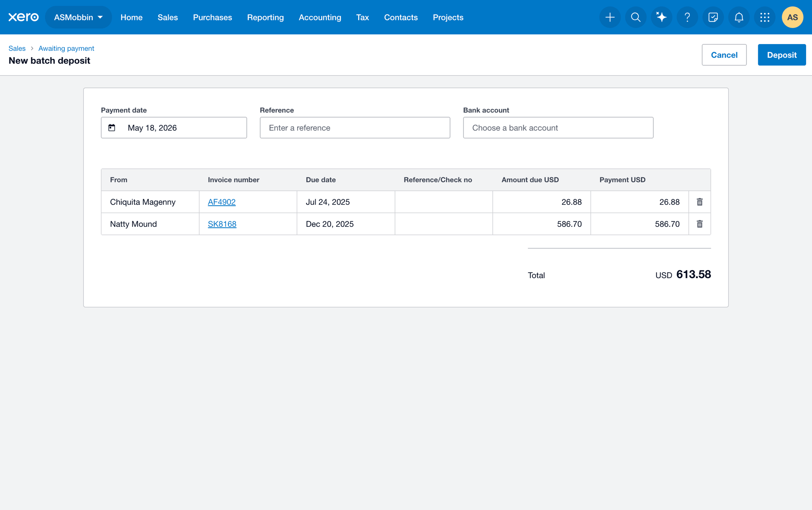Delete the Natty Mound row
Viewport: 812px width, 510px height.
(x=700, y=224)
